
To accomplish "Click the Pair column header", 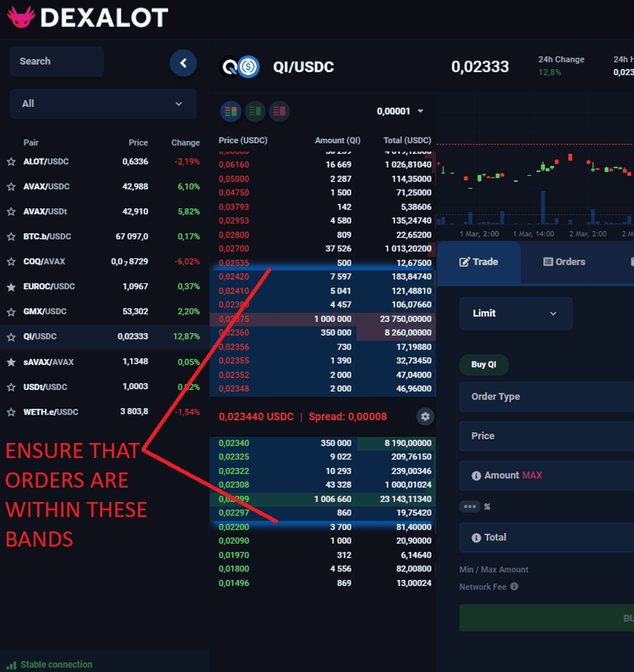I will [31, 143].
